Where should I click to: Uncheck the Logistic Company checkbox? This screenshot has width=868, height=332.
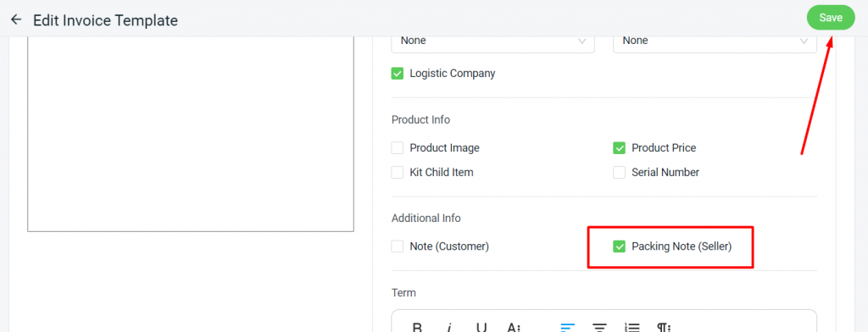click(x=398, y=74)
